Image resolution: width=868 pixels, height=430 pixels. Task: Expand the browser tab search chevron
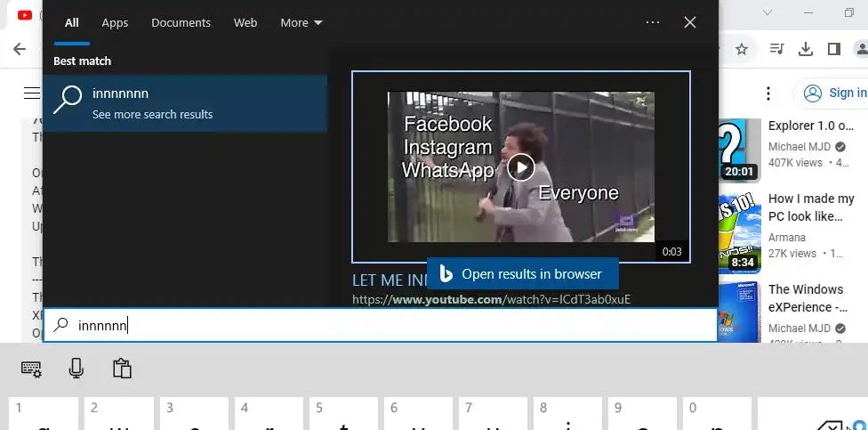(768, 12)
